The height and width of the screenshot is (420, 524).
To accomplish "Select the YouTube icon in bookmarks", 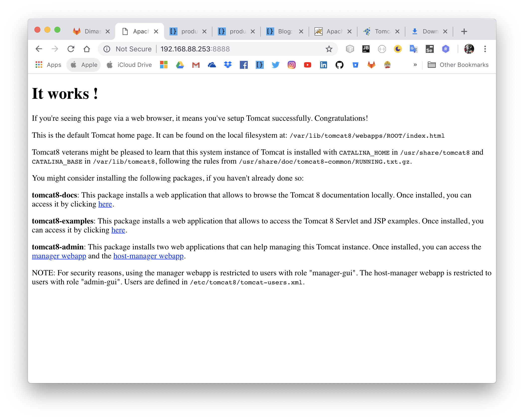I will pos(307,65).
